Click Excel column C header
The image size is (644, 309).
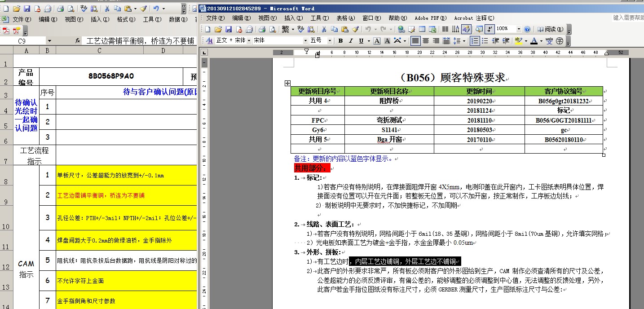coord(99,51)
